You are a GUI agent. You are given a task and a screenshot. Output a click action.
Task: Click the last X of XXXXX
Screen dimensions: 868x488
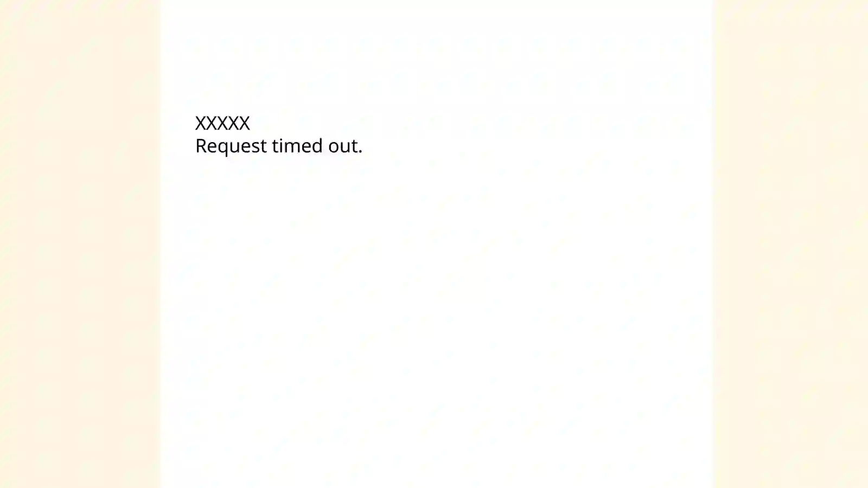coord(245,123)
